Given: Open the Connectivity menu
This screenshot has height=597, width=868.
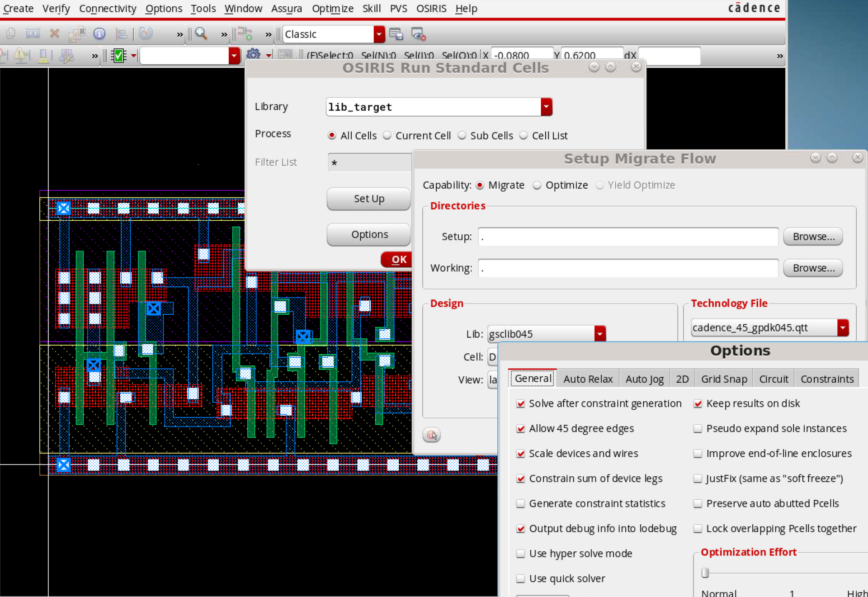Looking at the screenshot, I should (108, 9).
